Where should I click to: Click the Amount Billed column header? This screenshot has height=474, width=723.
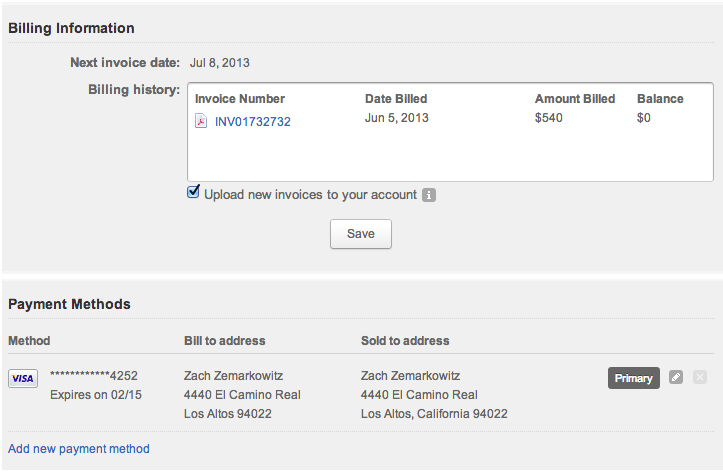click(575, 99)
